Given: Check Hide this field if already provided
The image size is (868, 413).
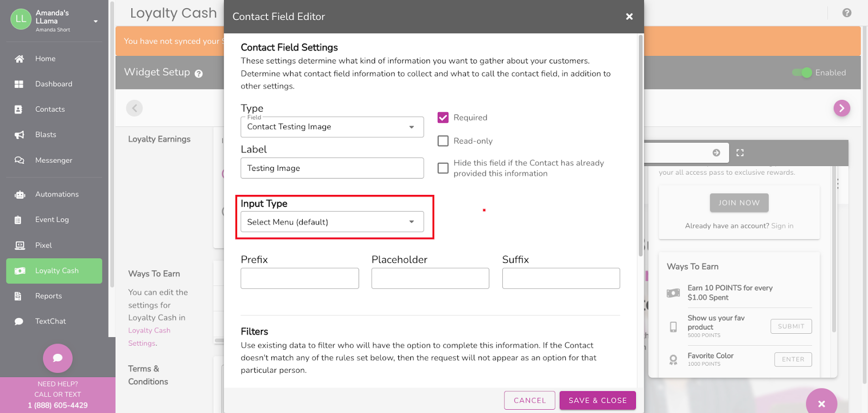Looking at the screenshot, I should pyautogui.click(x=443, y=168).
